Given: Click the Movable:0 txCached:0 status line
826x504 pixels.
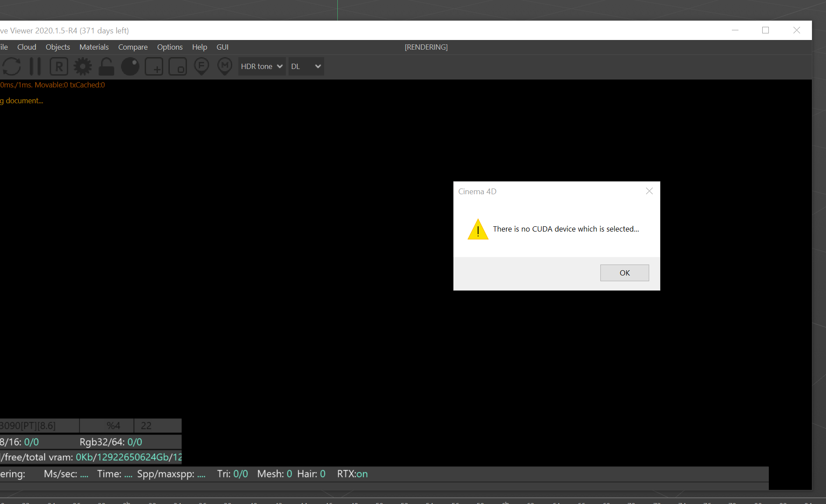Looking at the screenshot, I should [x=52, y=85].
